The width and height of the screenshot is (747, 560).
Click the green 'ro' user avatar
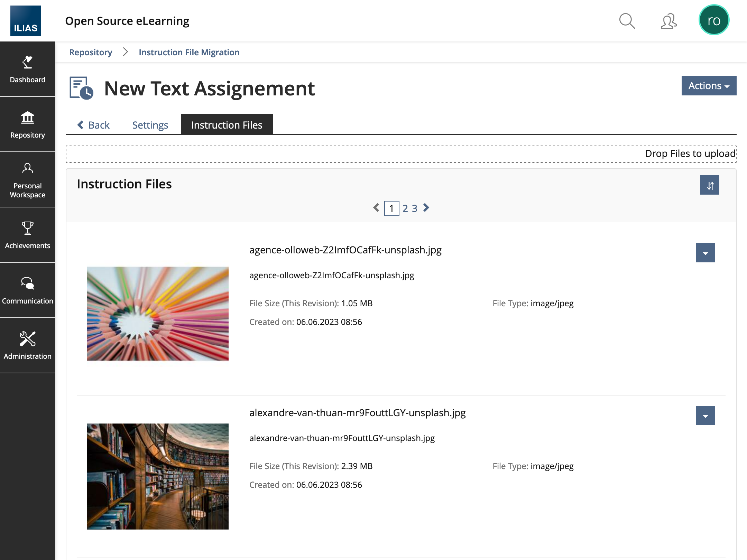click(714, 20)
